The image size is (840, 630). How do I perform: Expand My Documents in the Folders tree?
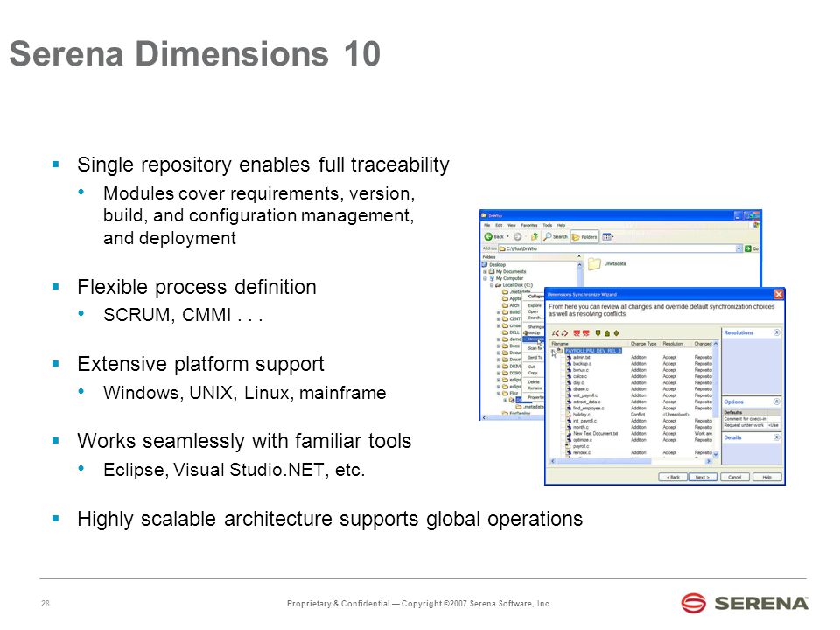(485, 271)
